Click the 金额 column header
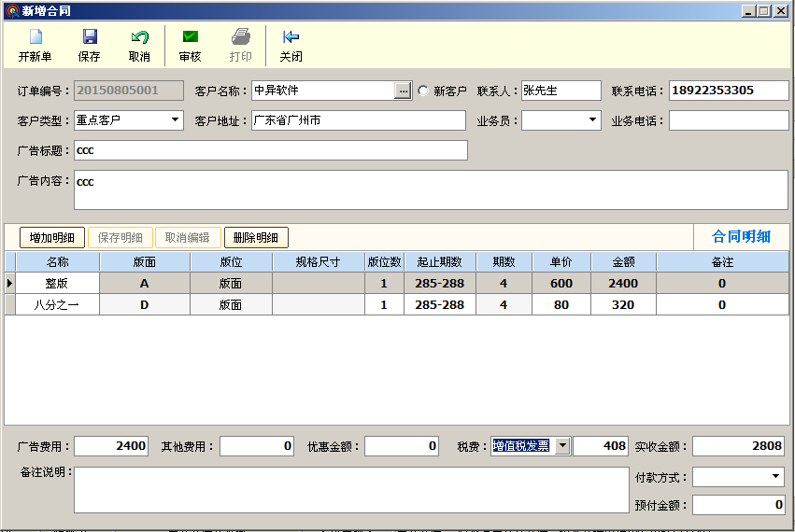795x532 pixels. click(623, 262)
